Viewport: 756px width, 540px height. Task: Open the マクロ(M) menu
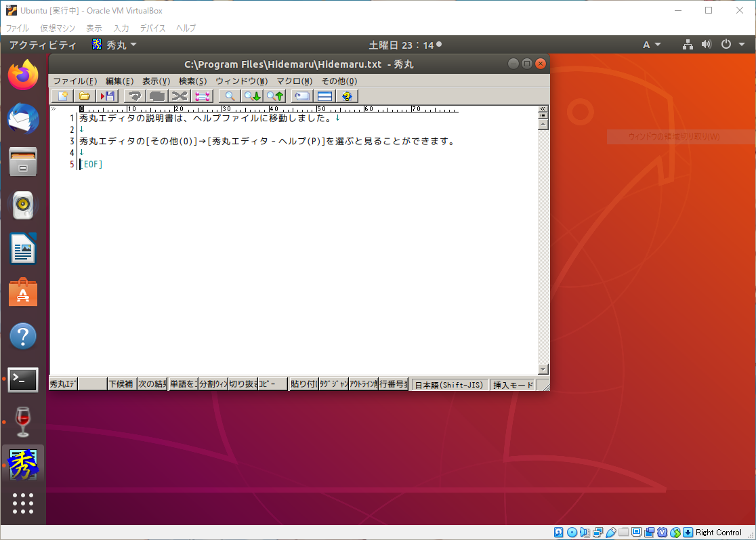pyautogui.click(x=295, y=81)
